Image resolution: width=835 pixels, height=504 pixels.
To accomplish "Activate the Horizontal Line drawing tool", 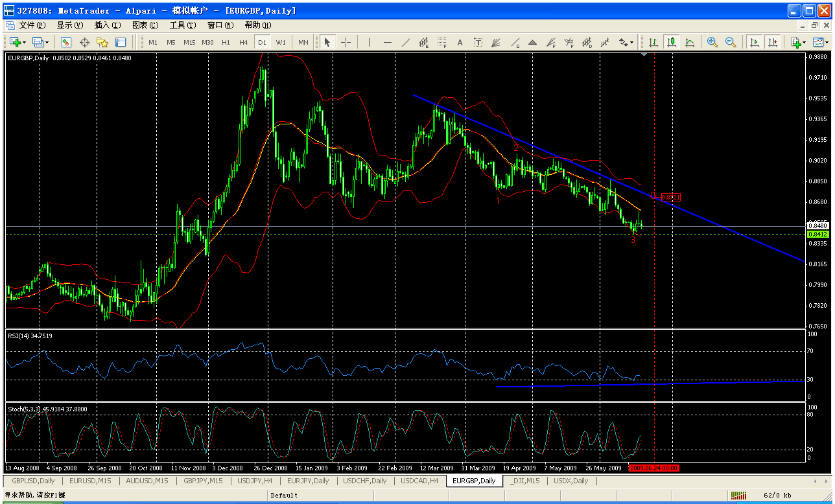I will coord(388,42).
